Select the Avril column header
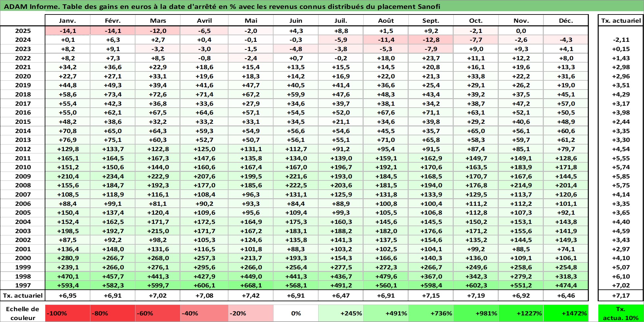The height and width of the screenshot is (322, 644). (204, 20)
